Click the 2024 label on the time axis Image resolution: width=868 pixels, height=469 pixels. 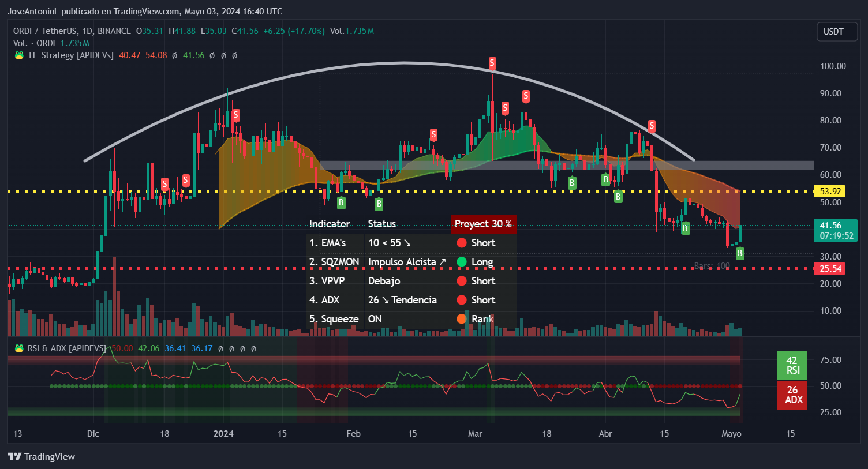pyautogui.click(x=223, y=433)
